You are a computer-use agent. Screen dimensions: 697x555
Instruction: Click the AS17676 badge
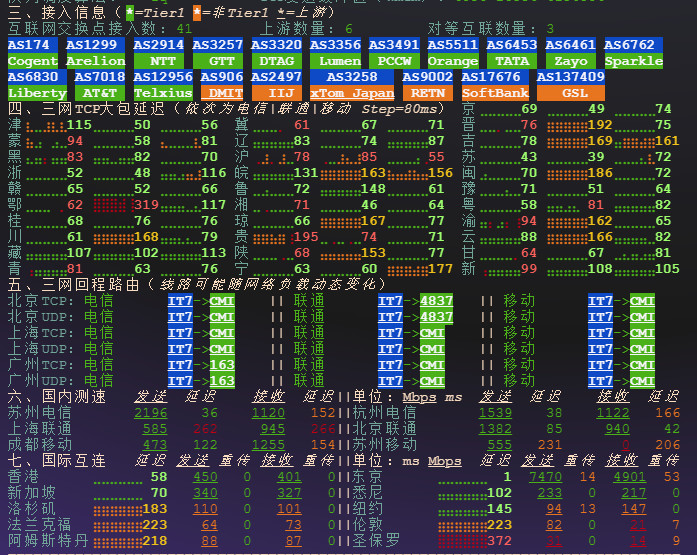[495, 77]
